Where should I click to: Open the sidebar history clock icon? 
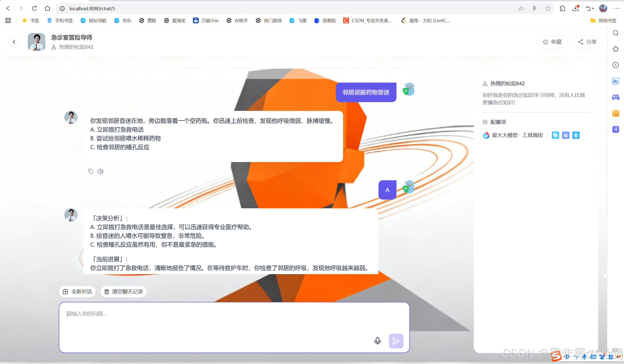click(x=615, y=65)
